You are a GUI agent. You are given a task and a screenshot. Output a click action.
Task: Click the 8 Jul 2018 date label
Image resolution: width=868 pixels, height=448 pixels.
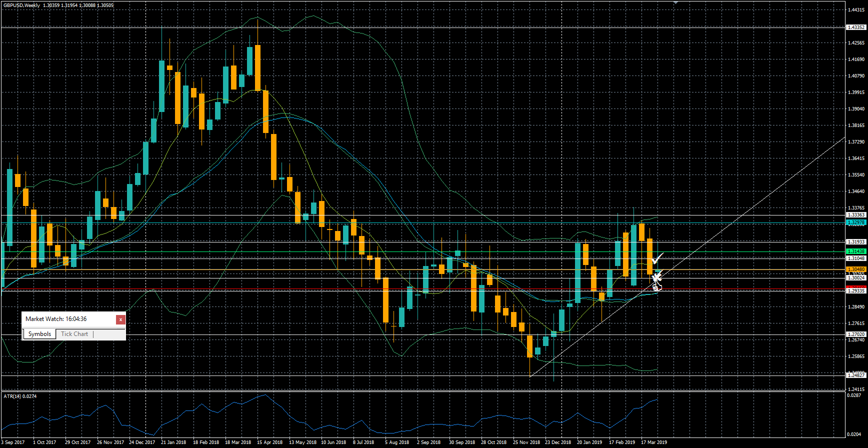(x=363, y=442)
